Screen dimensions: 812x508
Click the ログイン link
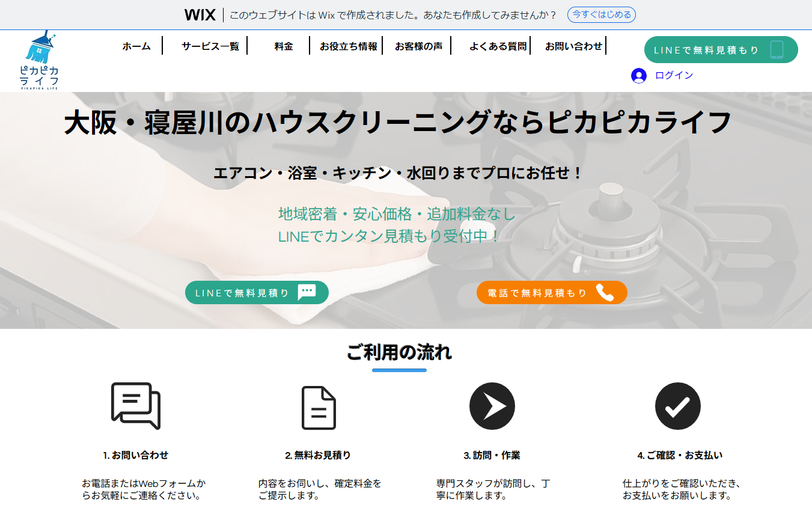674,76
